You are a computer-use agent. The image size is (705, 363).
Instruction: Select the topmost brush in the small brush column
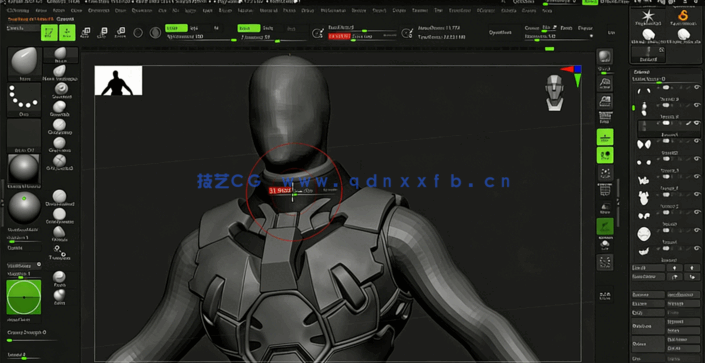point(60,54)
